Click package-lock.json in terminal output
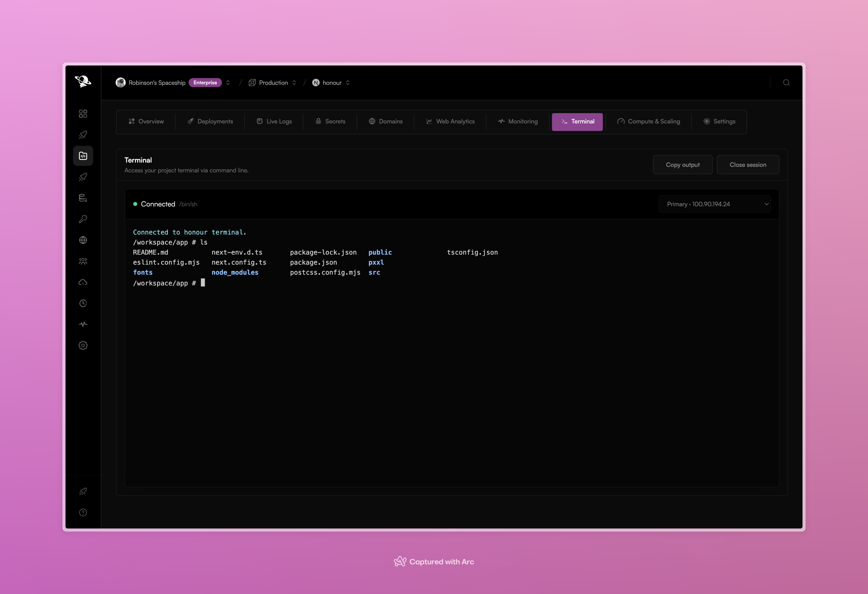The image size is (868, 594). click(323, 252)
